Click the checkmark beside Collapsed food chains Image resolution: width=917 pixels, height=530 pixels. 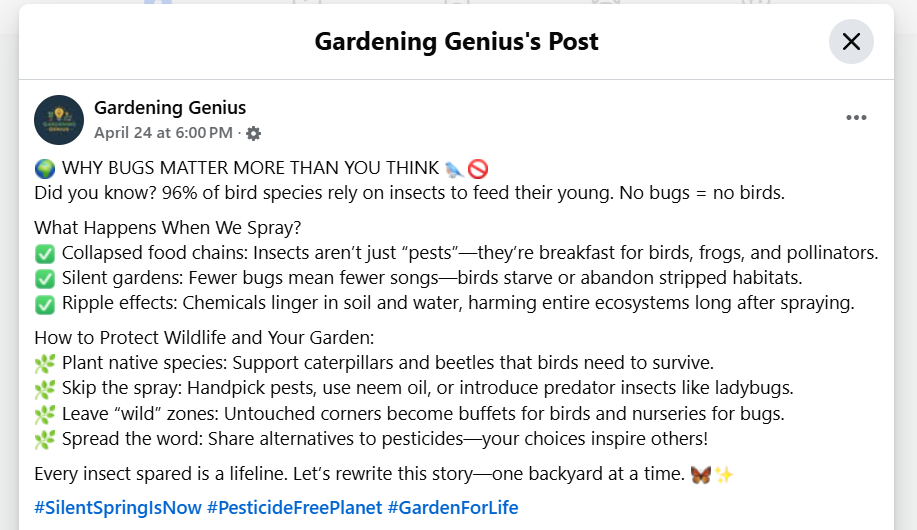click(45, 254)
